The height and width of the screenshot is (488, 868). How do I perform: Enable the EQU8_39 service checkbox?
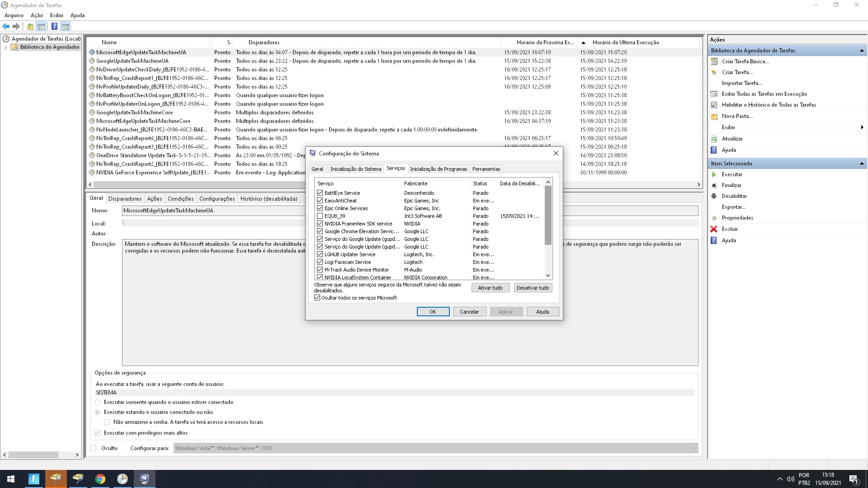tap(320, 216)
